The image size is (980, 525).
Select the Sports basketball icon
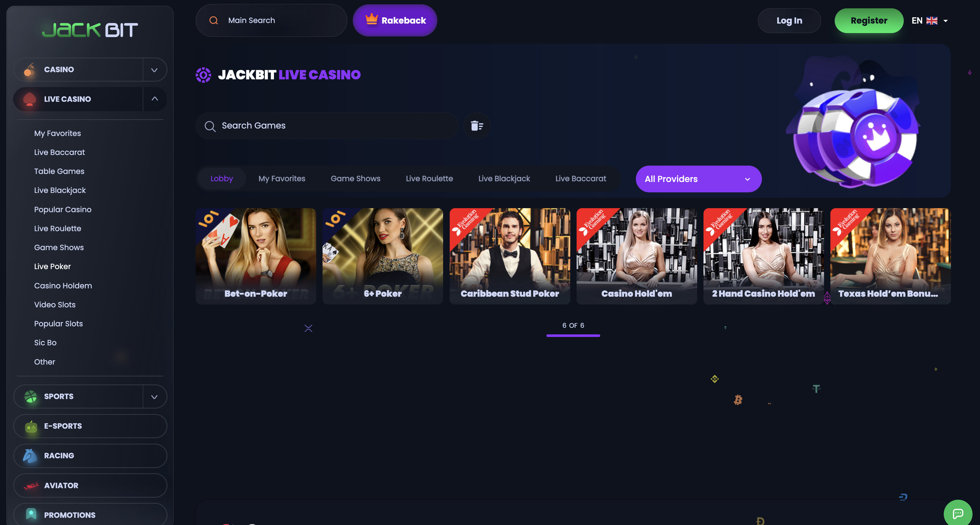pos(30,396)
